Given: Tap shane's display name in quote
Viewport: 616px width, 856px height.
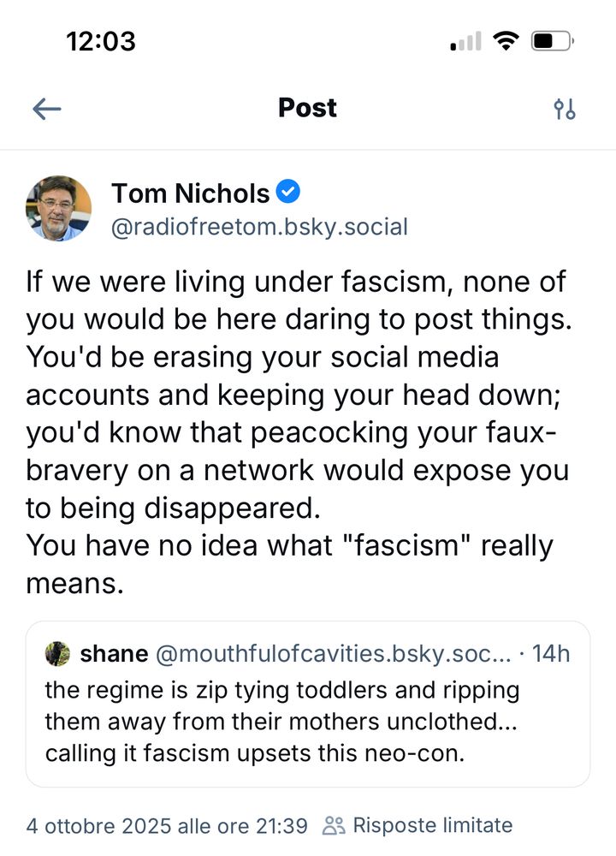Looking at the screenshot, I should pos(114,654).
